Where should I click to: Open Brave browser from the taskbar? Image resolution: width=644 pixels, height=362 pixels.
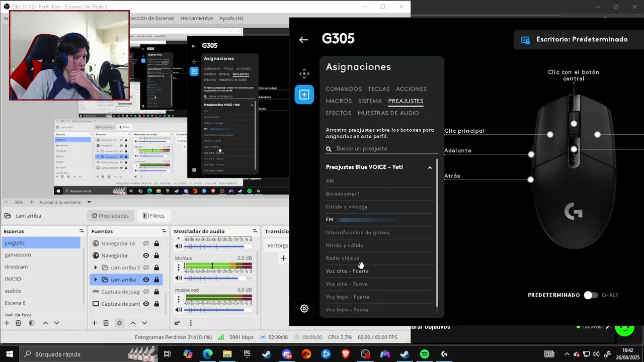(x=346, y=354)
